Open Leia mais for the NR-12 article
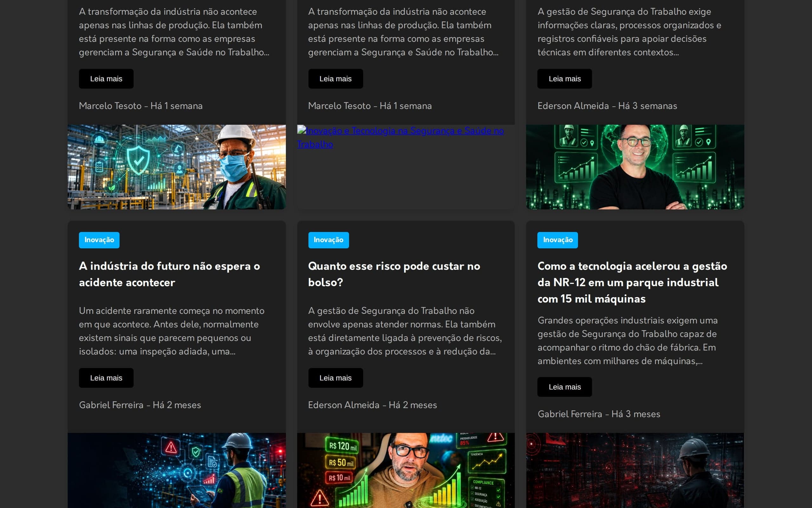The image size is (812, 508). (x=564, y=387)
